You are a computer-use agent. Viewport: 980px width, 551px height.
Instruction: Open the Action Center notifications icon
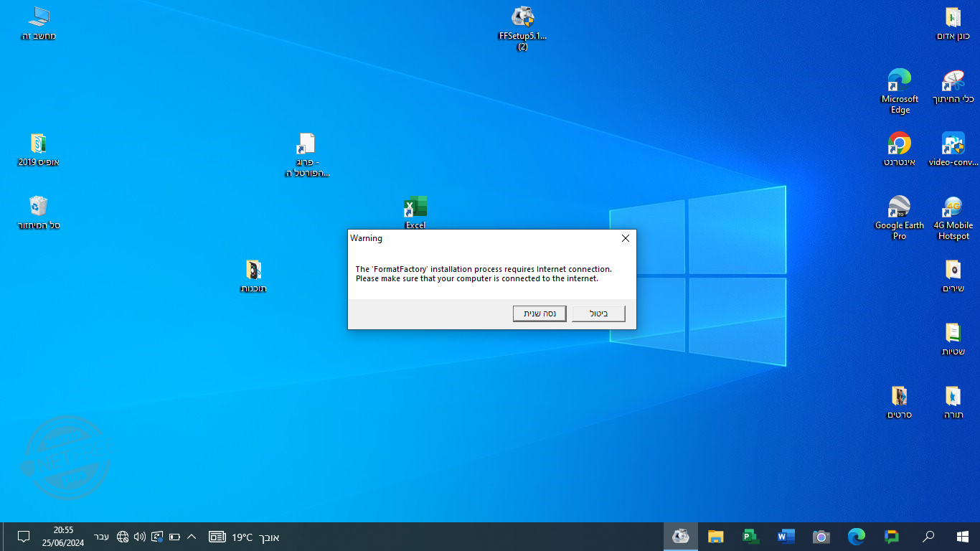23,537
